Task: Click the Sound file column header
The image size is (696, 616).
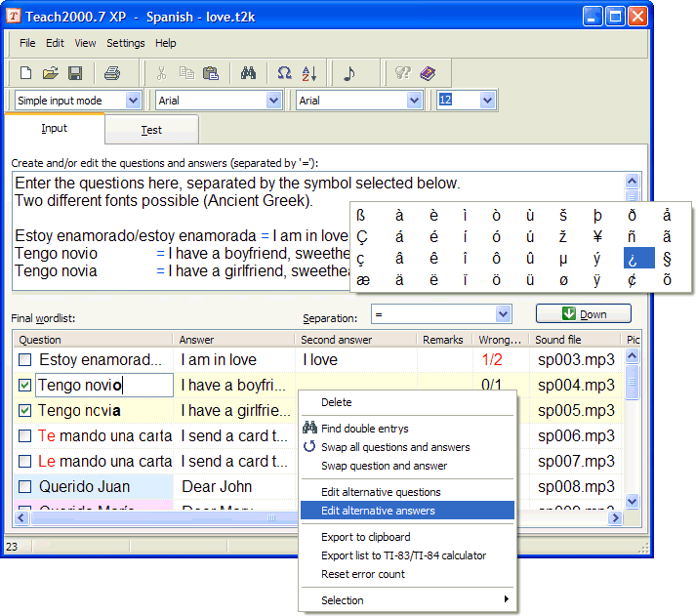Action: click(x=575, y=340)
